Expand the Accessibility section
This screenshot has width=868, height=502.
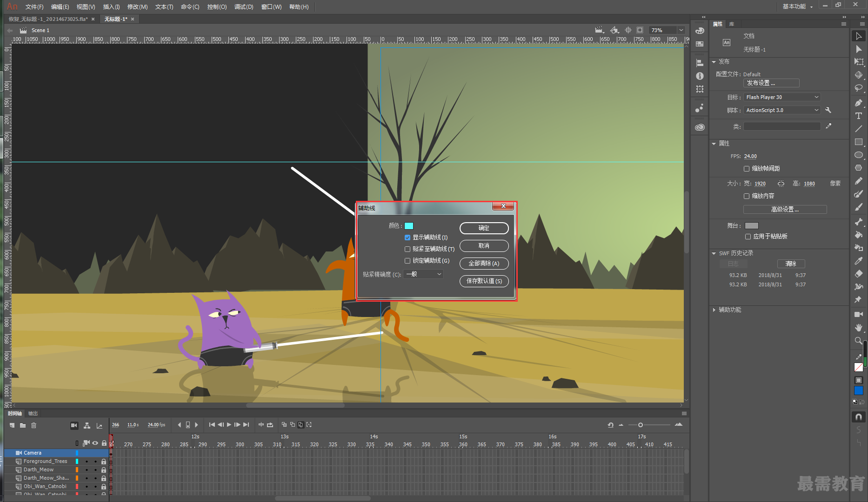pos(714,310)
